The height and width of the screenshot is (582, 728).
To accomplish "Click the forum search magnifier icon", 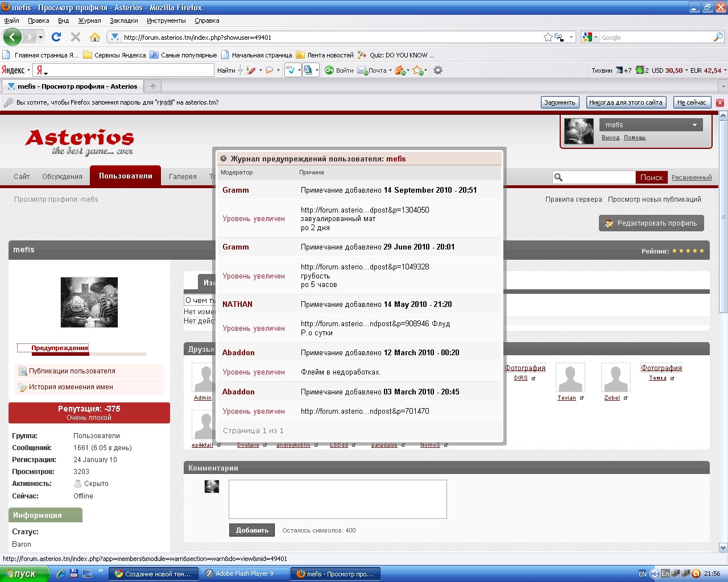I will tap(559, 177).
